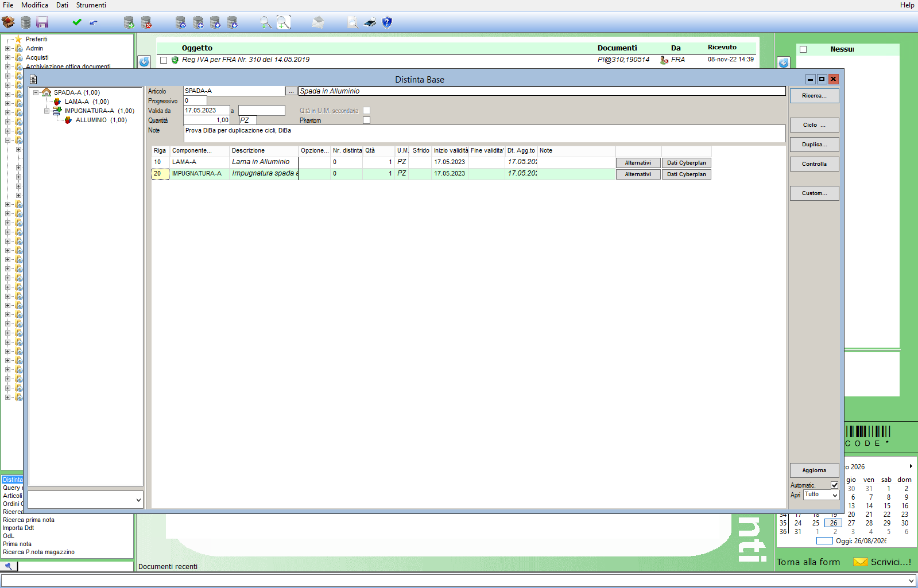
Task: Click the database add record icon with green plus
Action: [x=129, y=22]
